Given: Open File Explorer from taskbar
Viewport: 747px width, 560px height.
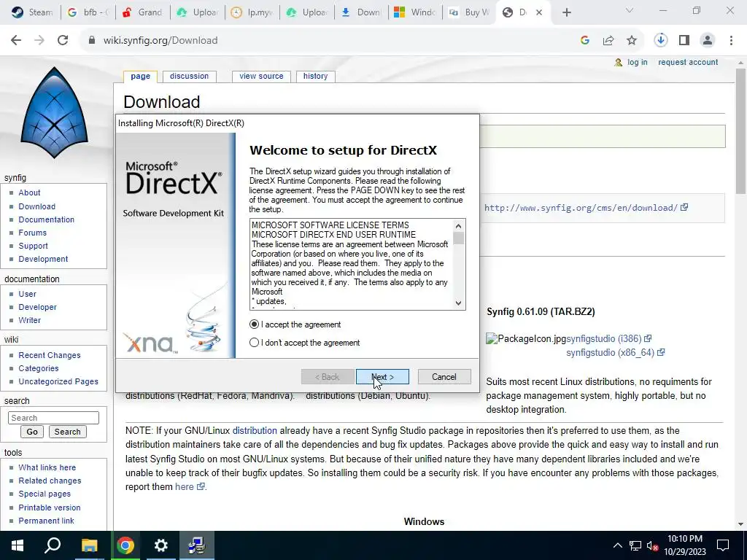Looking at the screenshot, I should (x=89, y=545).
